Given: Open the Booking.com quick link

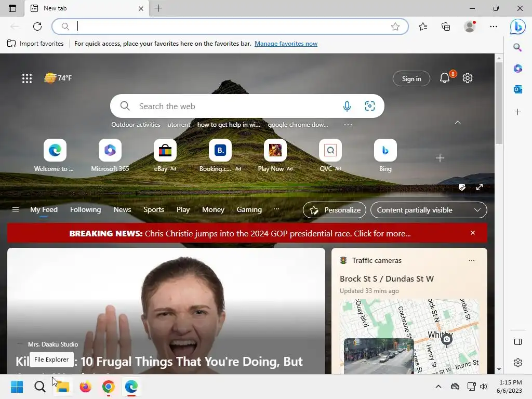Looking at the screenshot, I should coord(220,155).
